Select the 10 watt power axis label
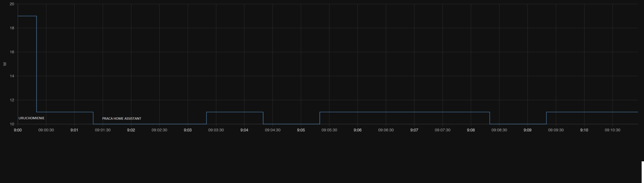644x183 pixels. click(12, 124)
